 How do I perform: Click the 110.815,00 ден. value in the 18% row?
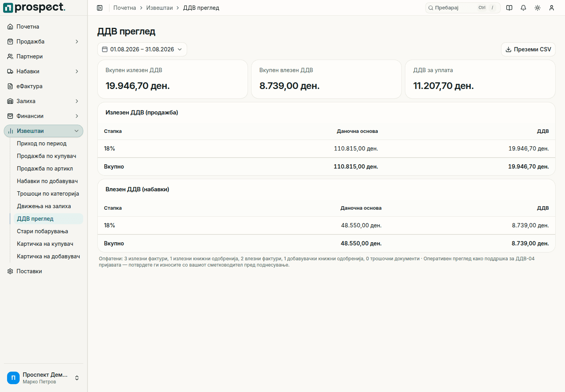[x=356, y=149]
